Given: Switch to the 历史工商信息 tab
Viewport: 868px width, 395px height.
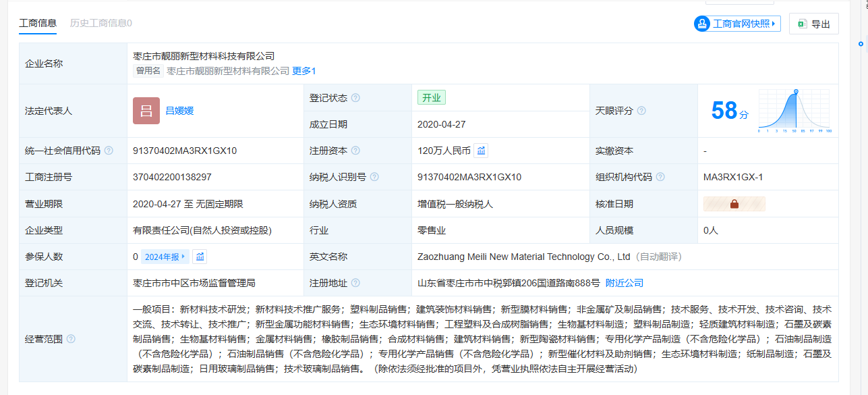Looking at the screenshot, I should (100, 23).
